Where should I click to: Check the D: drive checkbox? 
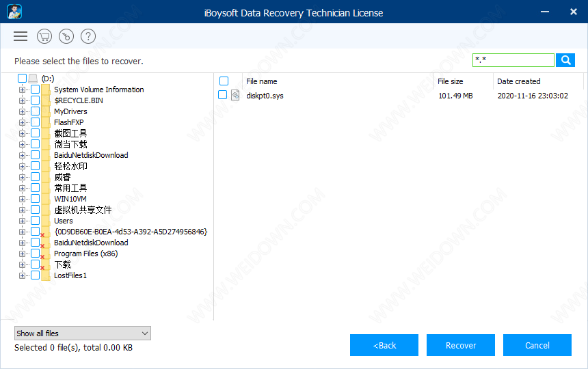pos(22,78)
